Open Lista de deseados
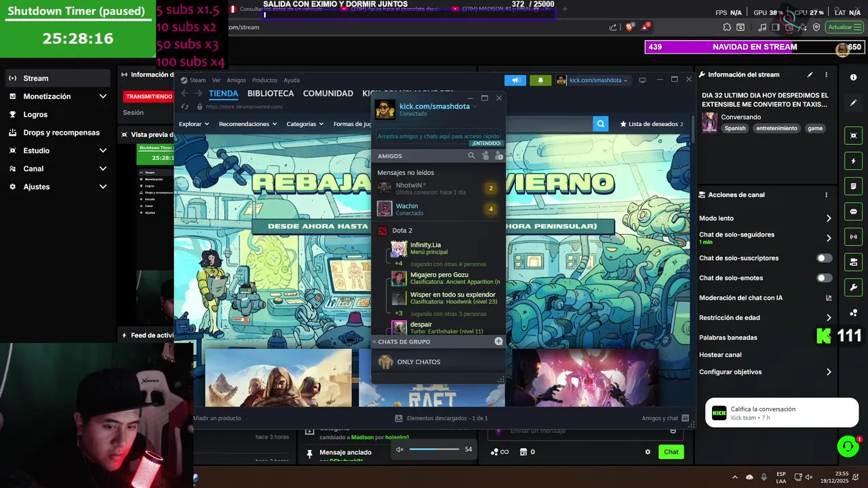Screen dimensions: 868x488 [x=652, y=124]
